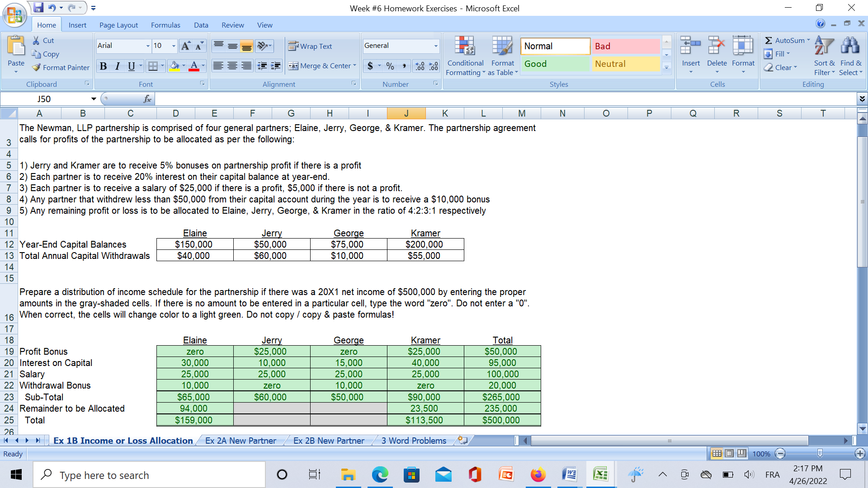Click the Format as Table icon
Image resolution: width=868 pixels, height=488 pixels.
pyautogui.click(x=502, y=55)
